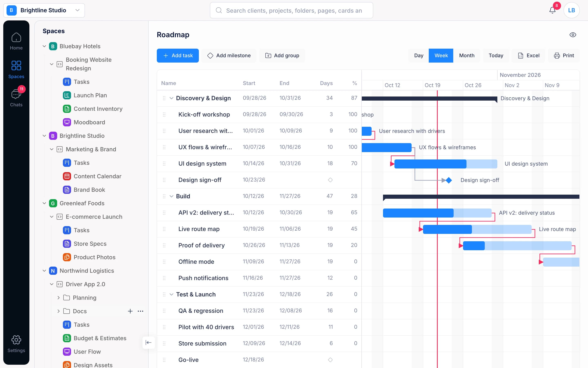The image size is (588, 368).
Task: Select the Week view
Action: click(441, 55)
